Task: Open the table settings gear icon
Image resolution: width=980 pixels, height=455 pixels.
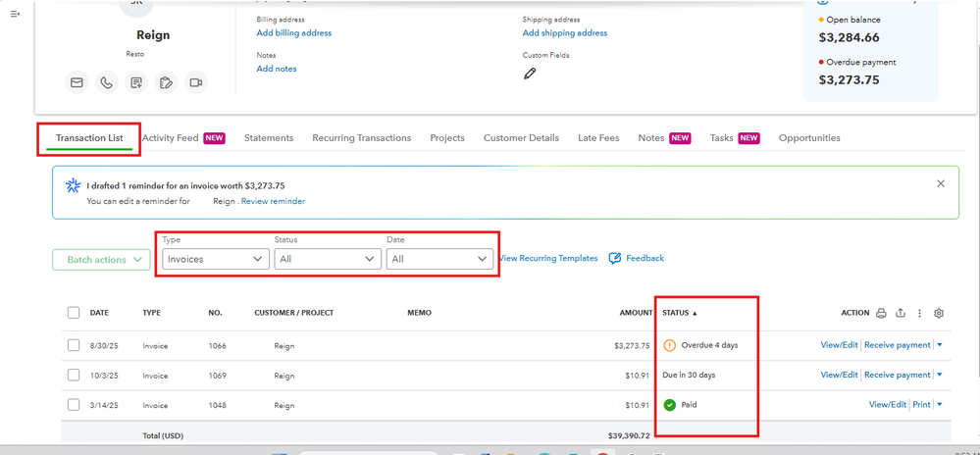Action: point(939,313)
